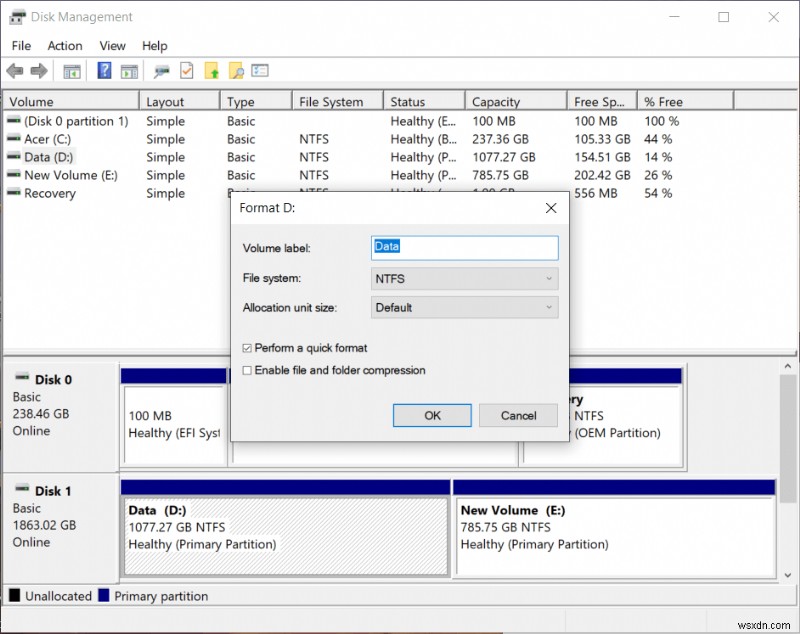Screen dimensions: 800x634
Task: Click the drive icon beside (Disk 0 partition 1)
Action: coord(14,120)
